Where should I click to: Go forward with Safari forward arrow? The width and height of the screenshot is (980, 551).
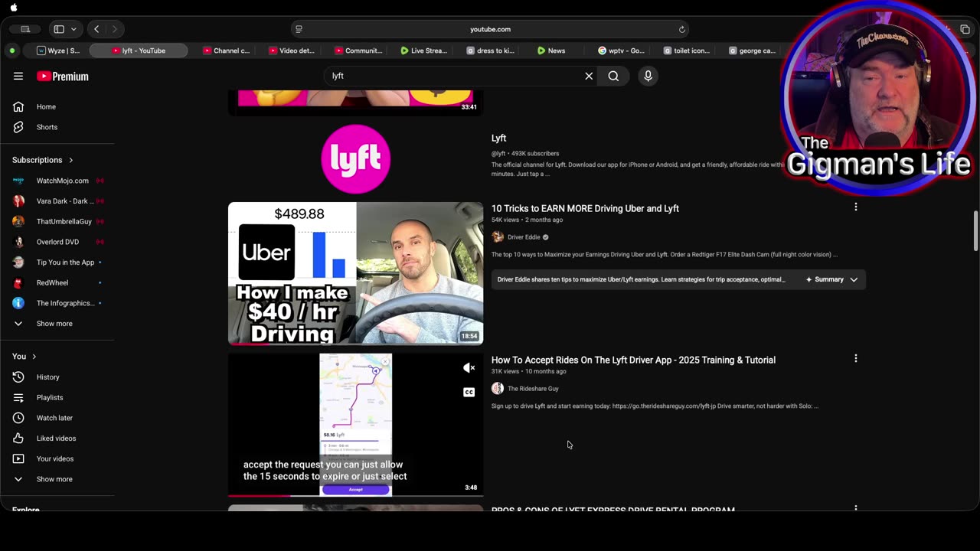[x=115, y=29]
